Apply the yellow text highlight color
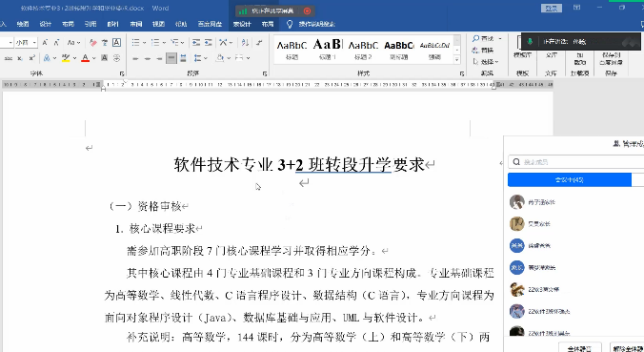This screenshot has width=644, height=352. (x=66, y=58)
